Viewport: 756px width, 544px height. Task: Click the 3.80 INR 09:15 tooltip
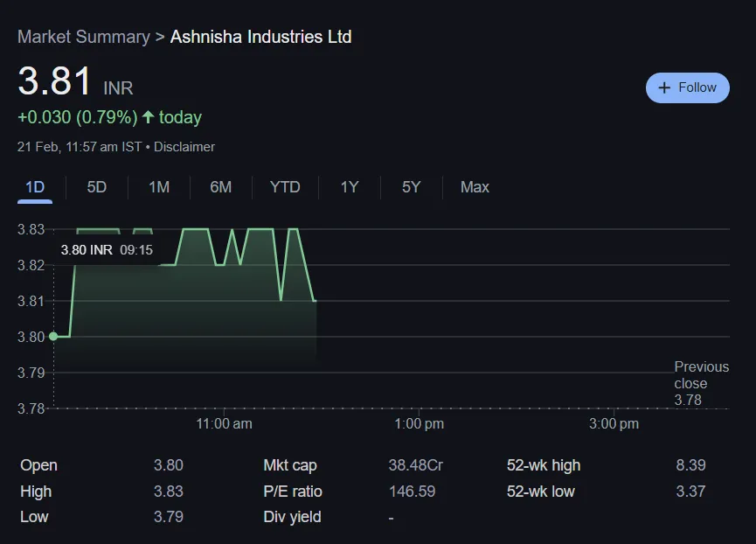click(107, 250)
